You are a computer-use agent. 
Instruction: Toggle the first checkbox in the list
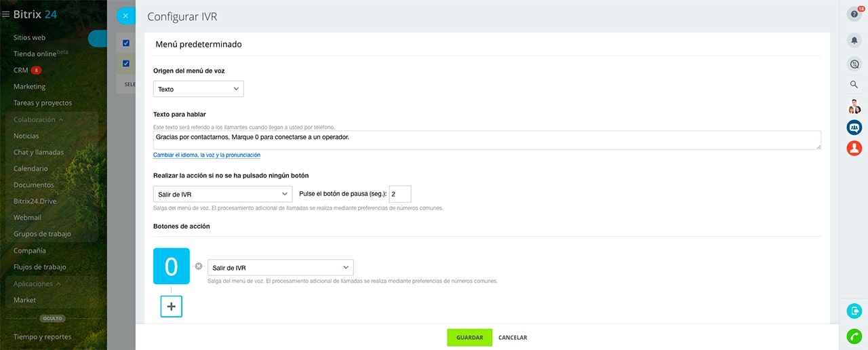pos(126,43)
